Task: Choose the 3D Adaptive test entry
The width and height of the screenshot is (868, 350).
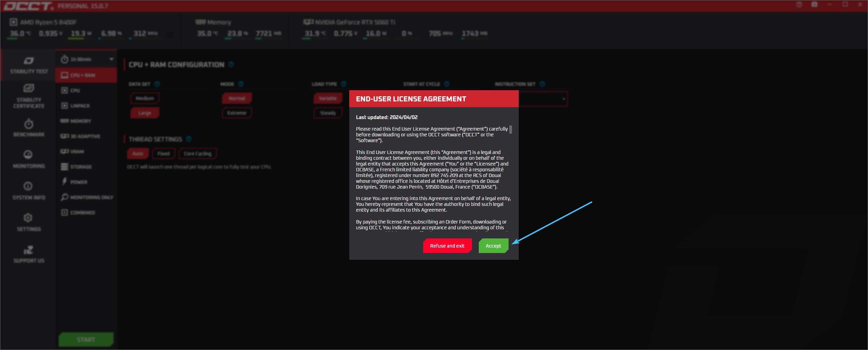Action: (85, 136)
